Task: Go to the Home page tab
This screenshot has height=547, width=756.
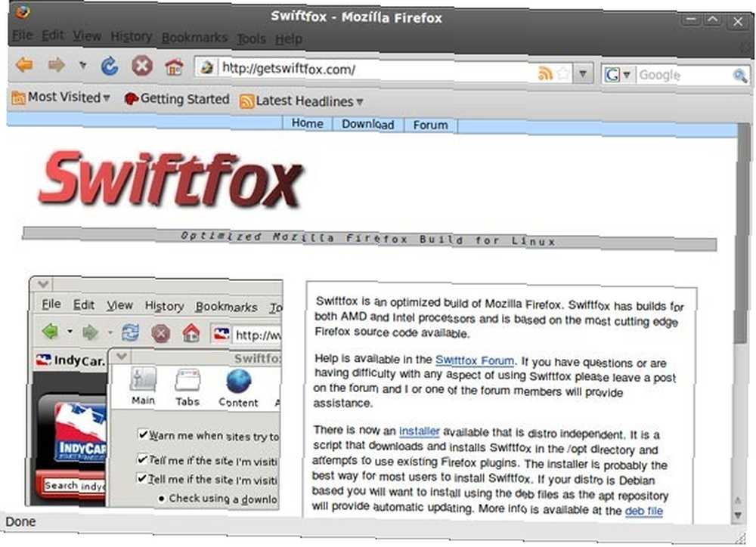Action: coord(308,123)
